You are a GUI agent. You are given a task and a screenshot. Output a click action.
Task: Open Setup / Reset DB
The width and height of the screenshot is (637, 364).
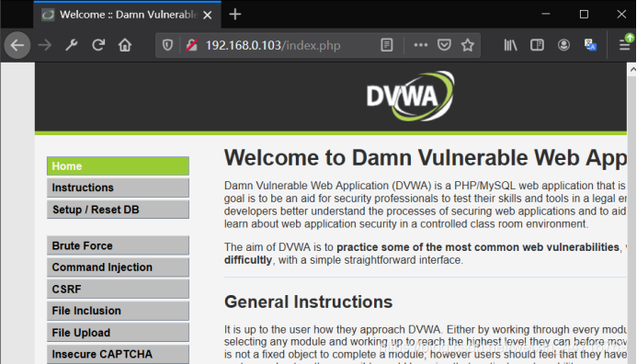[118, 210]
